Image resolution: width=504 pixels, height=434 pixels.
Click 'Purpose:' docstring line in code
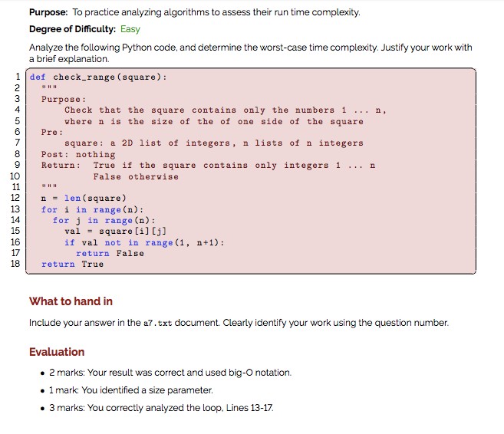point(64,99)
